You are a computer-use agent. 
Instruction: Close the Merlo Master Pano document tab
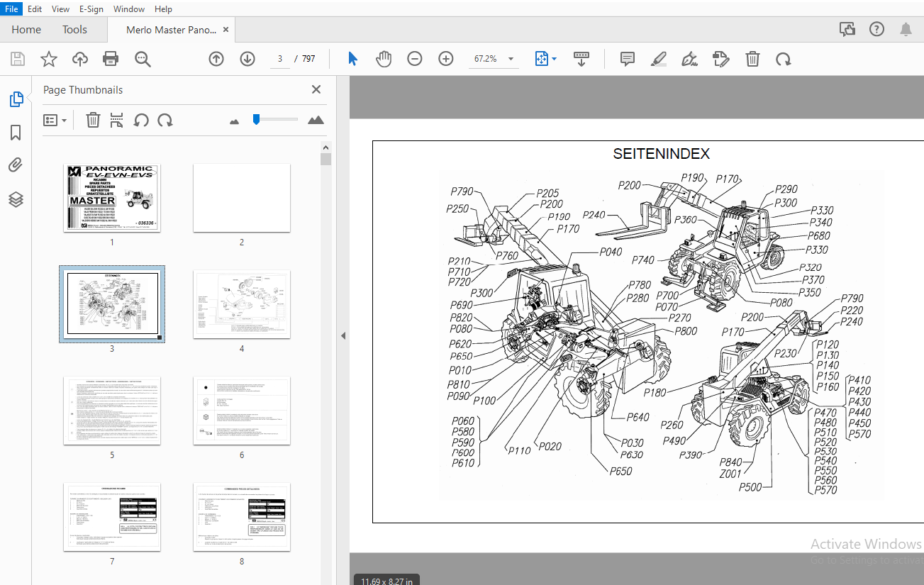click(226, 30)
